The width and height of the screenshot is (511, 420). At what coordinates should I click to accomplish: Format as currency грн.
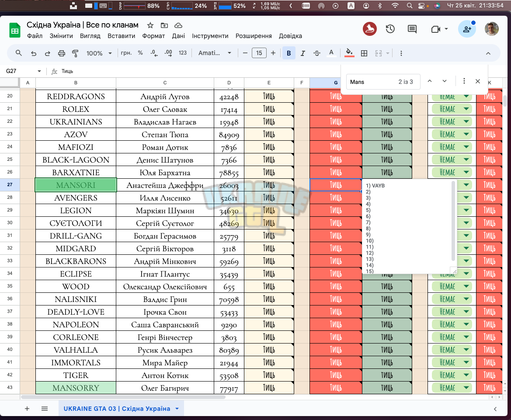[126, 53]
